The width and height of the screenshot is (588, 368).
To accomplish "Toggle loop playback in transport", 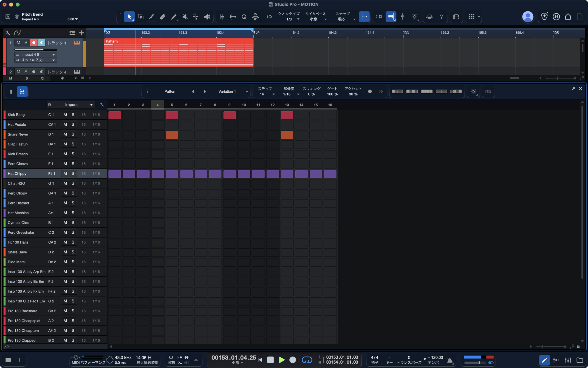I will tap(307, 360).
